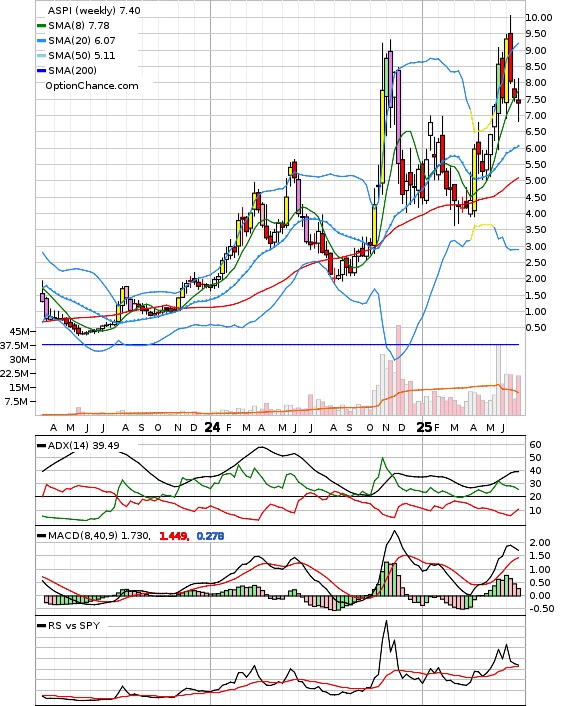566x706 pixels.
Task: Click the dark blue SMA(200) legend marker
Action: pos(41,71)
